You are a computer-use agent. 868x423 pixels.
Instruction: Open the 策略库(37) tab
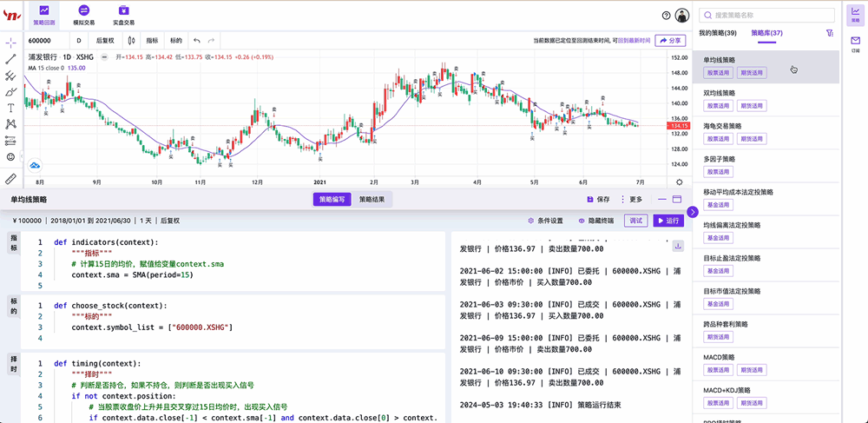(766, 33)
